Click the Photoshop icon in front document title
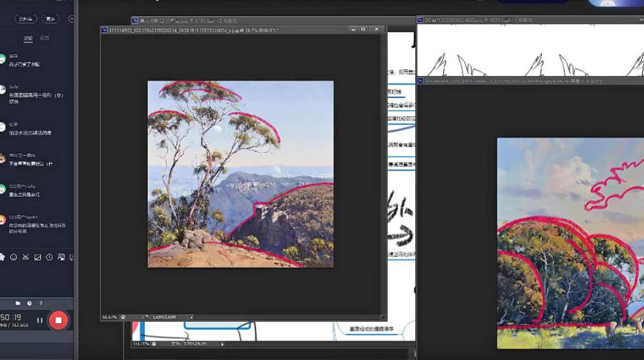 [x=105, y=30]
